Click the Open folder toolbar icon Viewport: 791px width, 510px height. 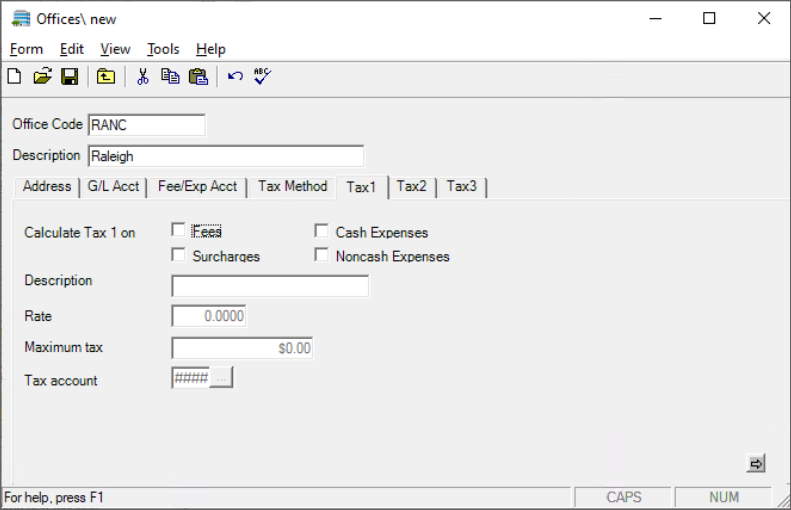tap(42, 77)
